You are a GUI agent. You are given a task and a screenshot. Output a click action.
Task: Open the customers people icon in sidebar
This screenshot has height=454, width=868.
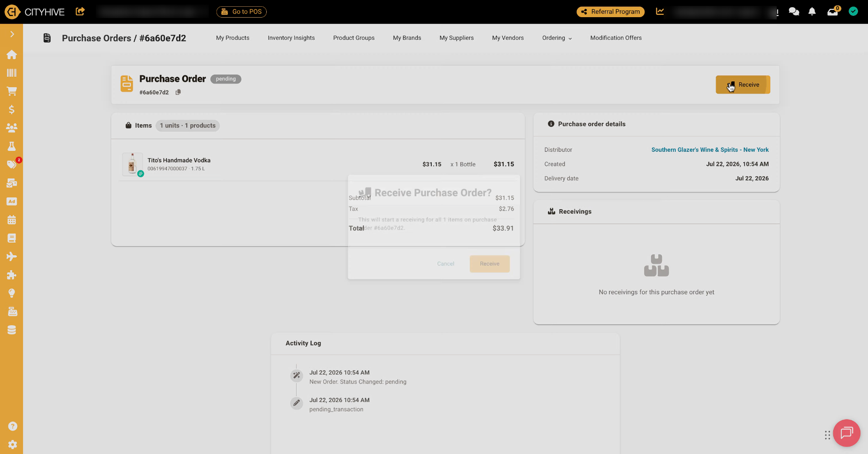point(12,128)
